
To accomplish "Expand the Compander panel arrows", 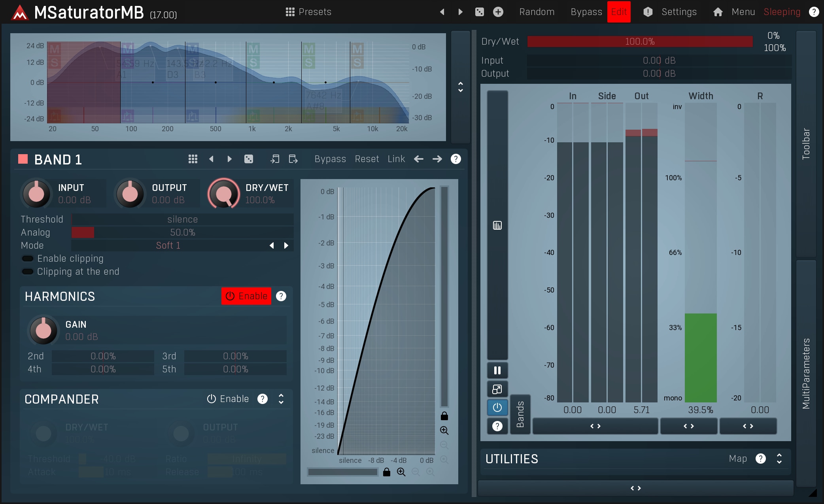I will (x=281, y=399).
